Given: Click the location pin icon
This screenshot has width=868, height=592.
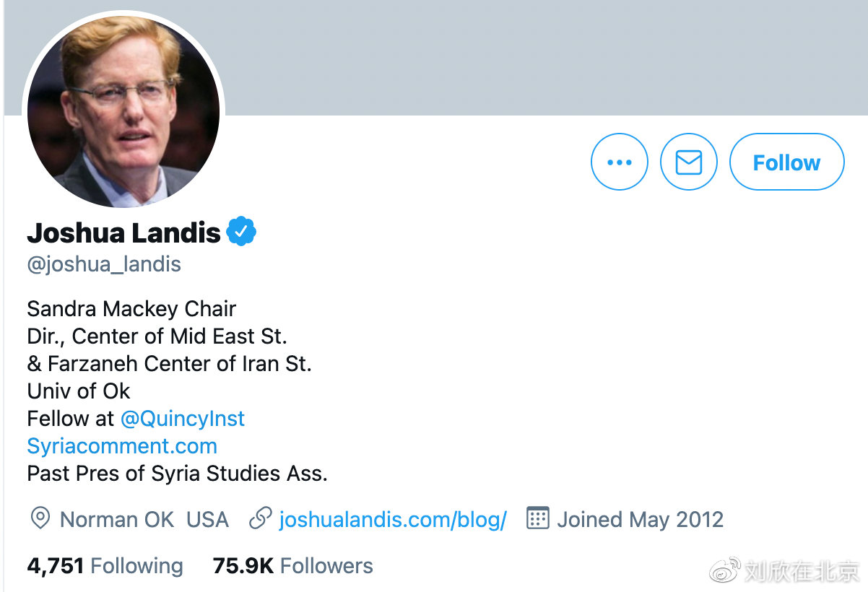Looking at the screenshot, I should [40, 518].
